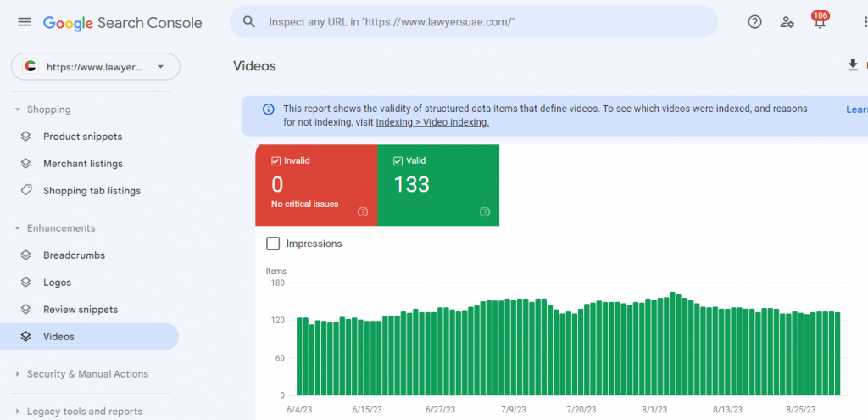Click the Product snippets layers icon
The height and width of the screenshot is (420, 868).
[25, 137]
